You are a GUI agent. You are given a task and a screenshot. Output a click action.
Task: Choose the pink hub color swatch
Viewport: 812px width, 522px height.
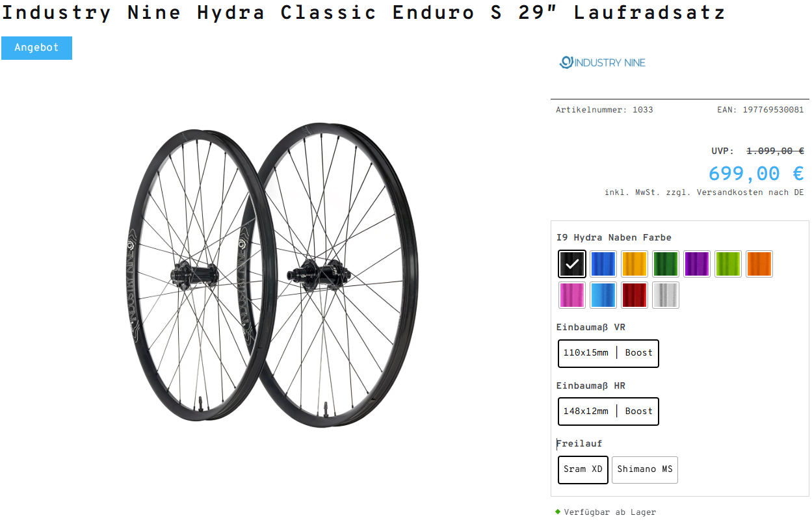coord(572,295)
